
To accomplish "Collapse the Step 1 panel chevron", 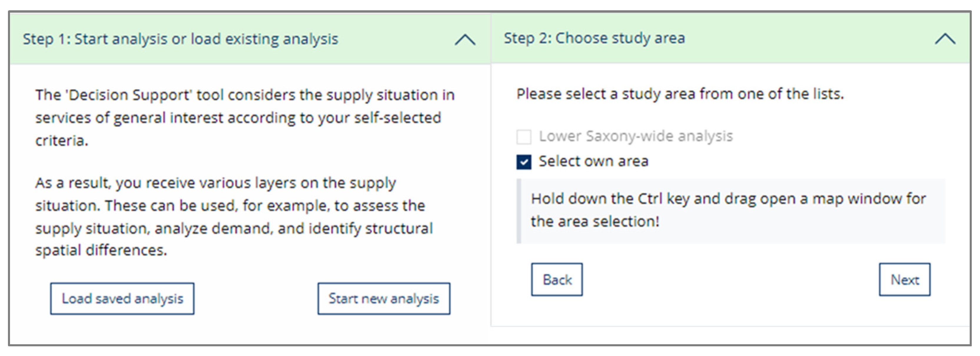I will pos(465,39).
